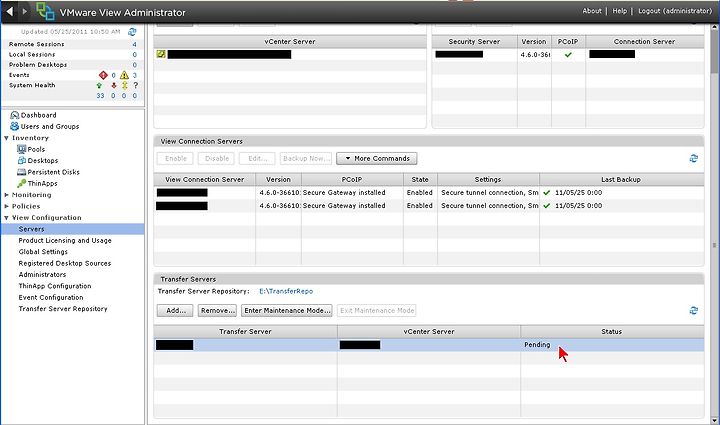Click the yellow system health status icon
The height and width of the screenshot is (425, 720).
[x=124, y=85]
